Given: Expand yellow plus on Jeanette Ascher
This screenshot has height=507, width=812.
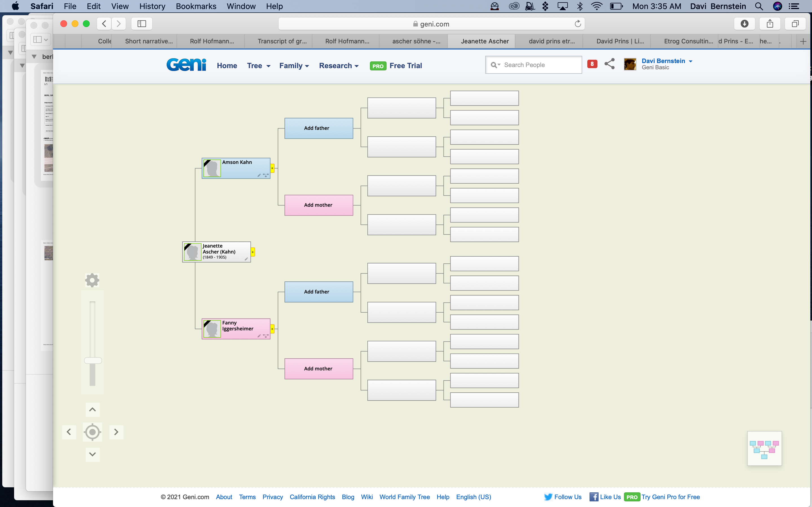Looking at the screenshot, I should (253, 252).
